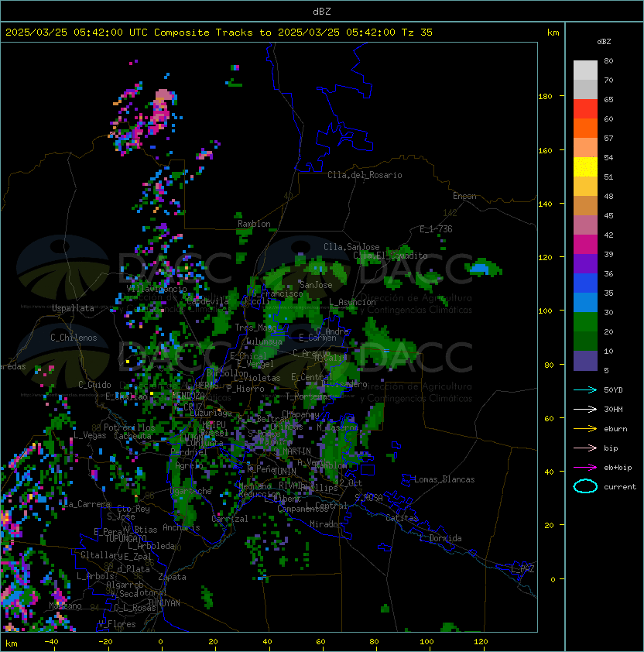The image size is (644, 652).
Task: Click the 'L_Asuncion' map label
Action: (352, 302)
